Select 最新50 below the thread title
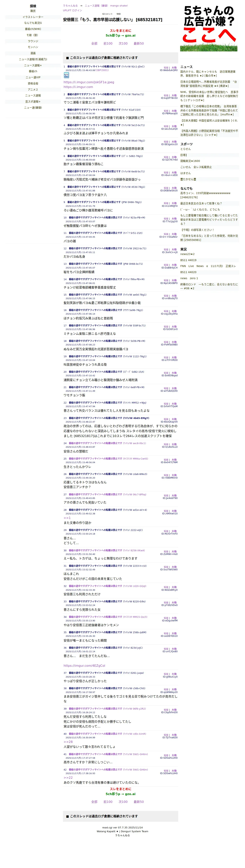The height and width of the screenshot is (868, 245). pyautogui.click(x=139, y=43)
